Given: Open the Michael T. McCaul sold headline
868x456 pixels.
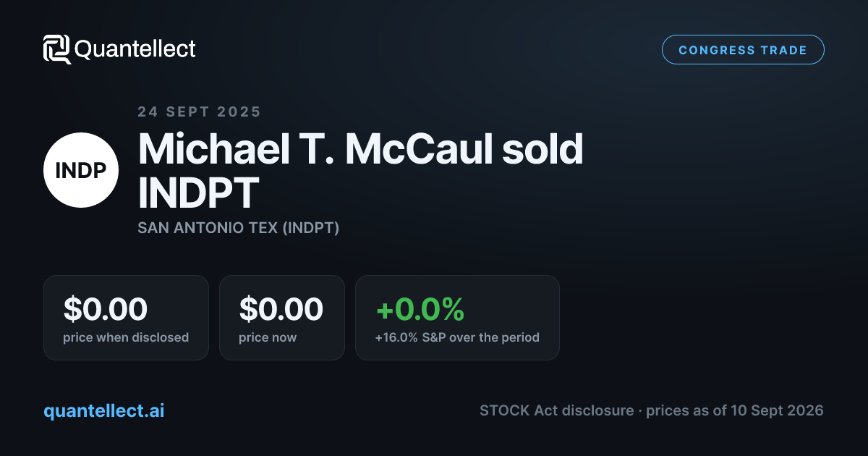Looking at the screenshot, I should coord(360,149).
